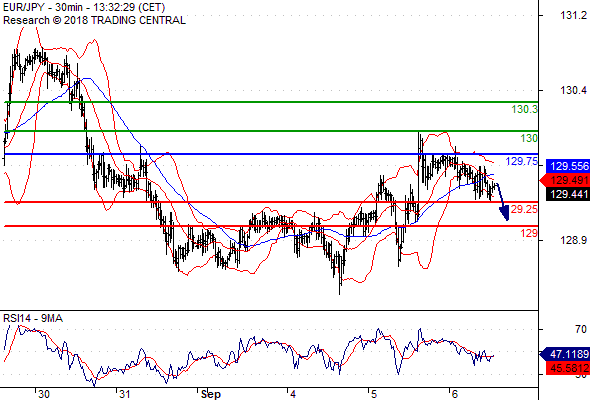Viewport: 590px width, 400px height.
Task: Click the RSI14 - 9MA indicator title
Action: coord(33,318)
